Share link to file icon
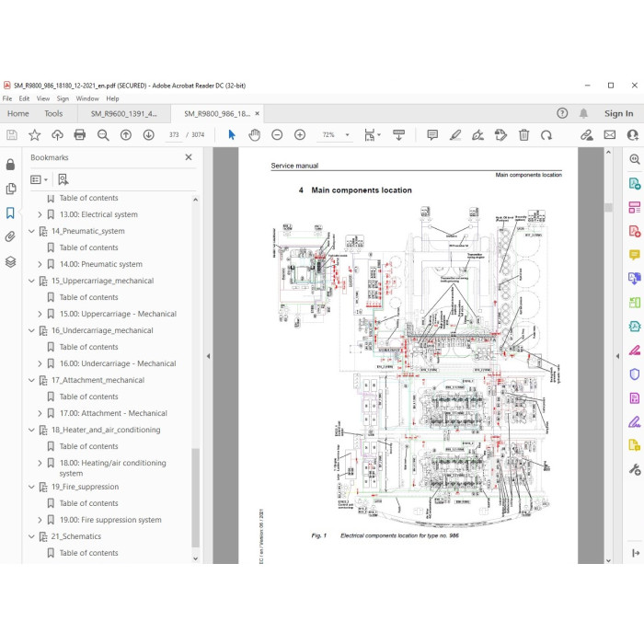 coord(587,134)
